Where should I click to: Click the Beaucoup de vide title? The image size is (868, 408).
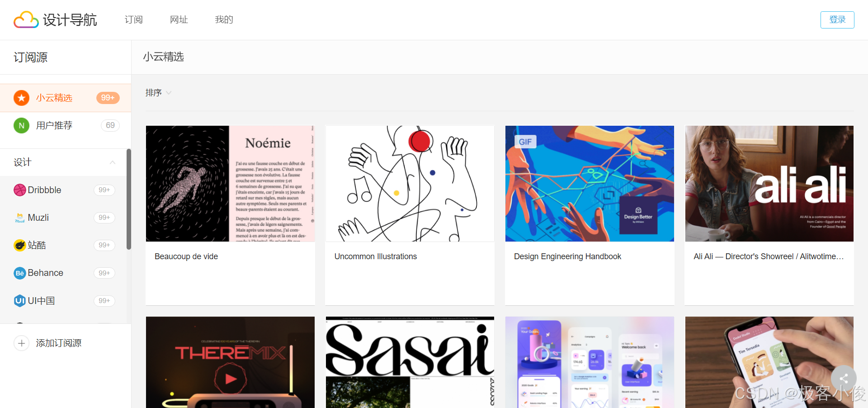pyautogui.click(x=186, y=256)
